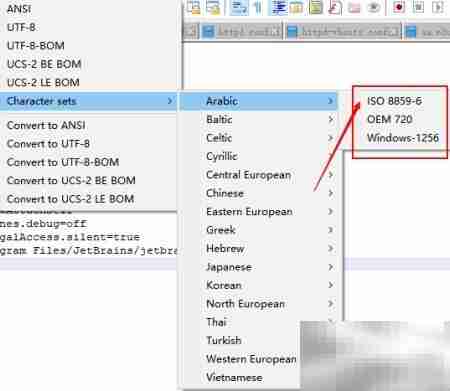Expand the arrow beside Greek
Viewport: 450px width, 391px height.
[330, 230]
